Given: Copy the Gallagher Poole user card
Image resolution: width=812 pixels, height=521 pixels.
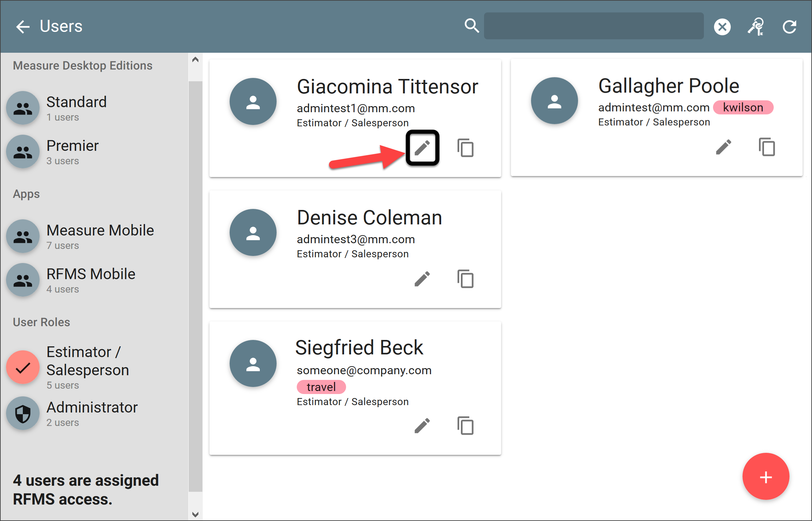Looking at the screenshot, I should click(x=767, y=147).
